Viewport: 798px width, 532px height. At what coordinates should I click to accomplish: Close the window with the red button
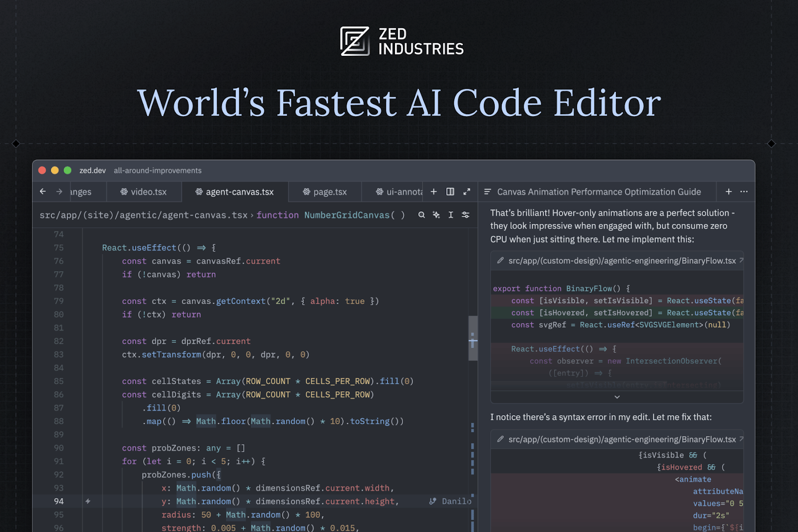(42, 171)
